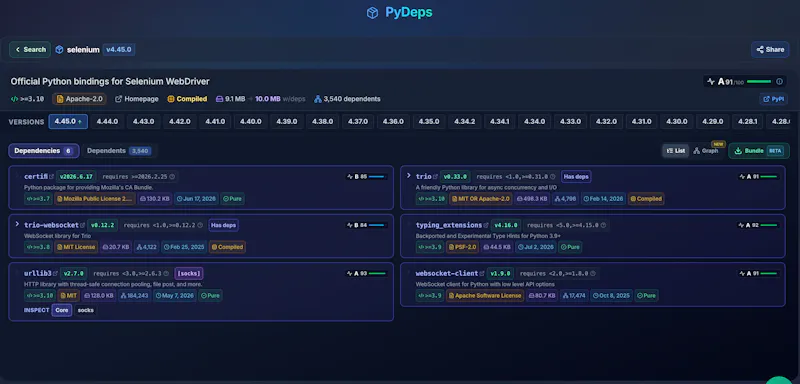Open external link icon beside trio-websocket
The height and width of the screenshot is (384, 800).
pyautogui.click(x=83, y=225)
